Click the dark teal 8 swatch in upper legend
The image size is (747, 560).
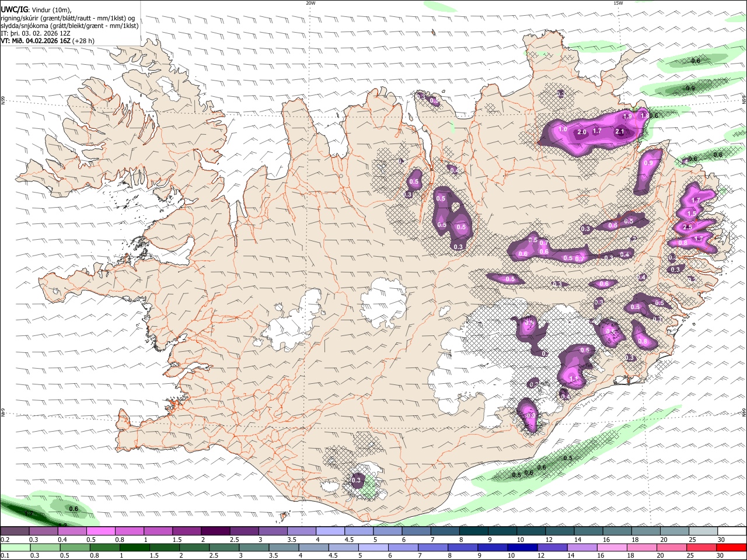tap(473, 531)
